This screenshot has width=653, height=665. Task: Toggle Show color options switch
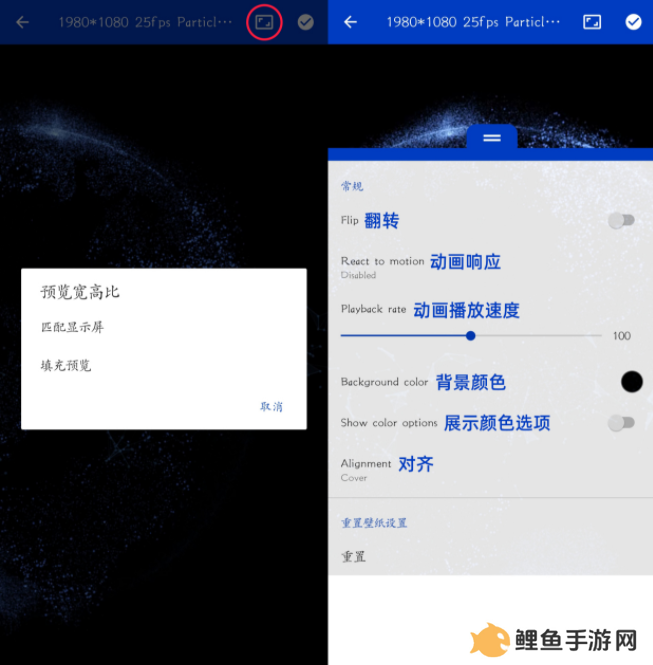point(621,422)
